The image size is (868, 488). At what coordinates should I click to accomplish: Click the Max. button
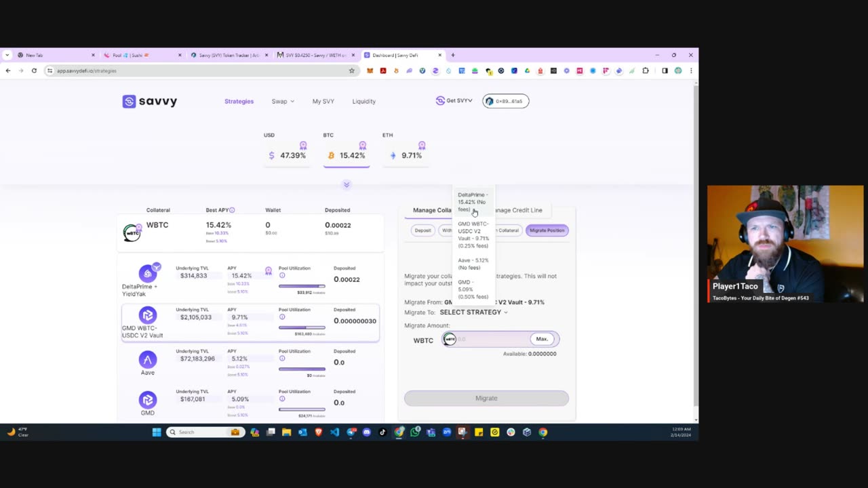click(542, 339)
